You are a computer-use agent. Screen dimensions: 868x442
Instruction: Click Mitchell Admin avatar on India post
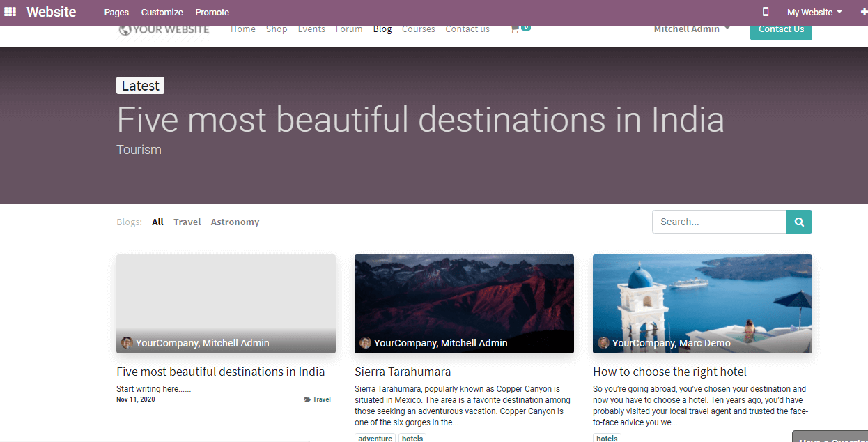click(x=127, y=343)
